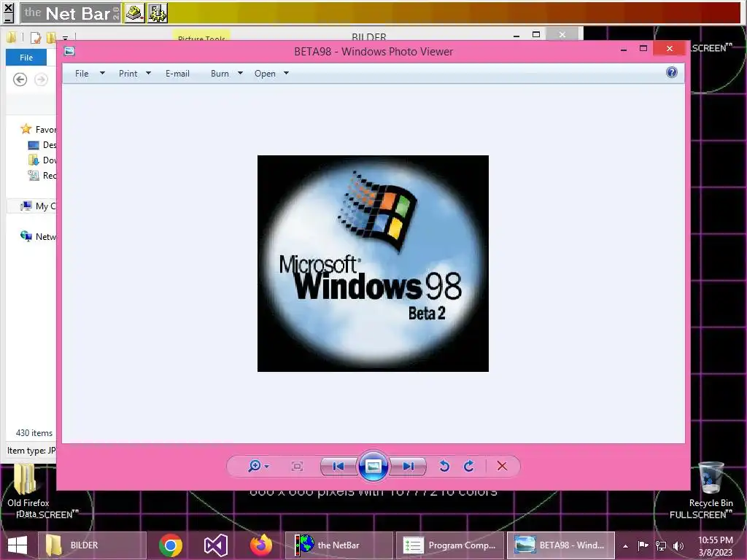Select Desktop in Explorer navigation pane
Image resolution: width=747 pixels, height=560 pixels.
pyautogui.click(x=42, y=145)
